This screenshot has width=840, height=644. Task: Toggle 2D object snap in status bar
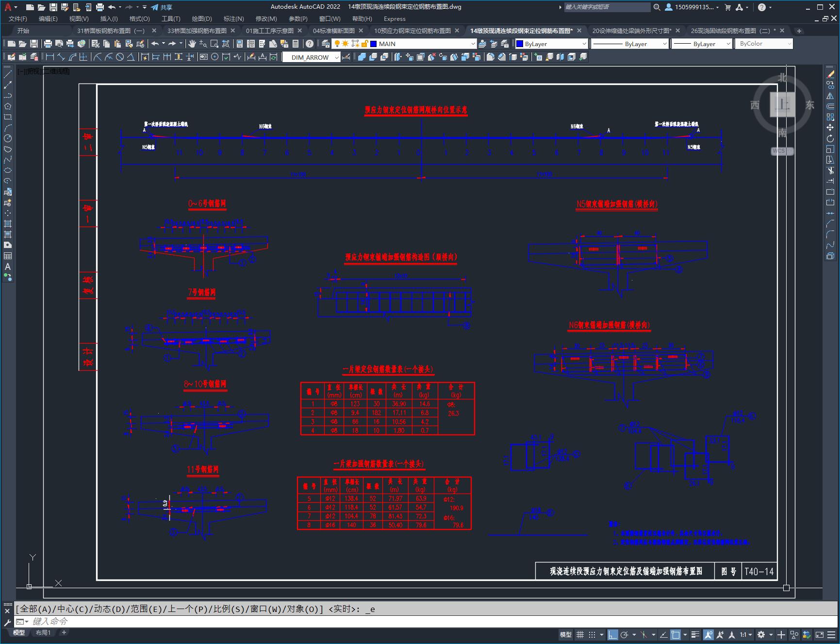675,634
